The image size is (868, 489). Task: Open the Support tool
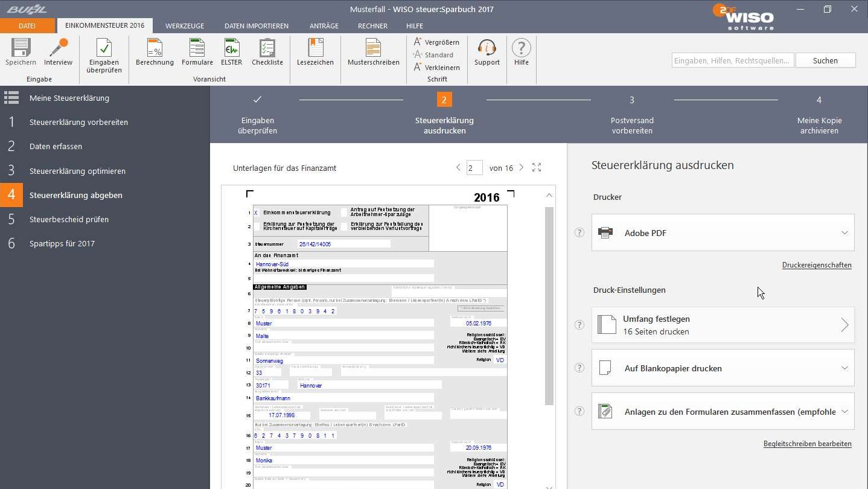click(x=487, y=52)
